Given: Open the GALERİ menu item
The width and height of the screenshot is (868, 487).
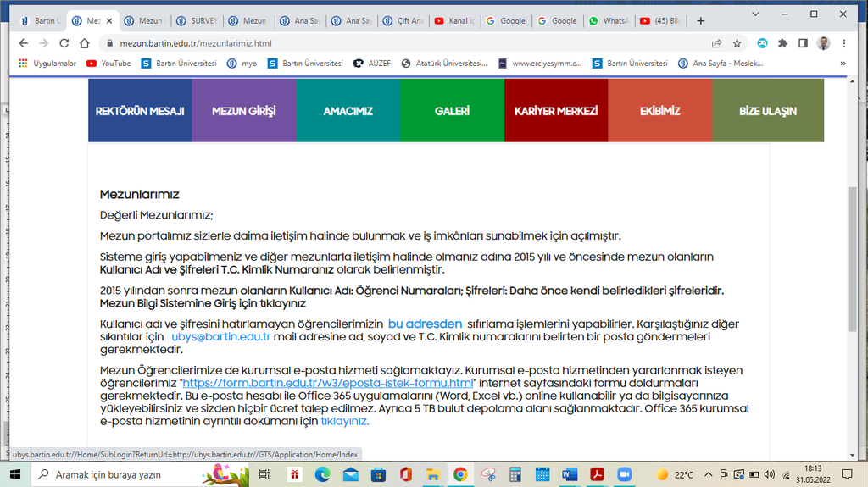Looking at the screenshot, I should pos(453,111).
